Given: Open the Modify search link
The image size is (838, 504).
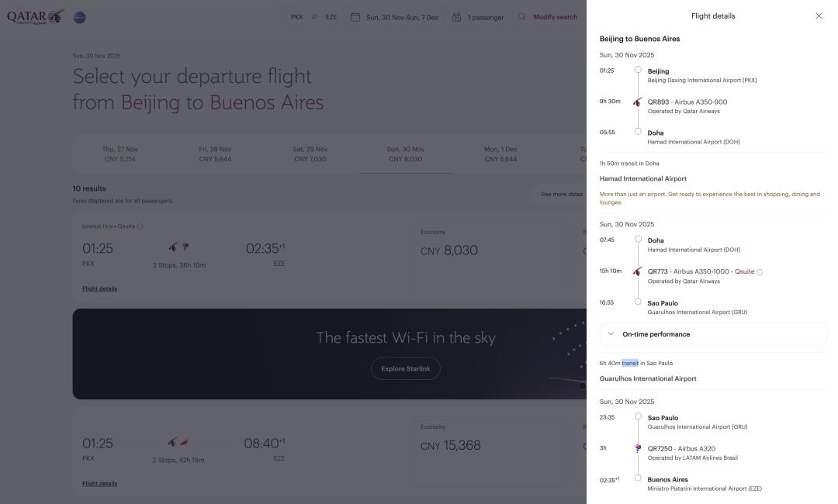Looking at the screenshot, I should point(555,17).
